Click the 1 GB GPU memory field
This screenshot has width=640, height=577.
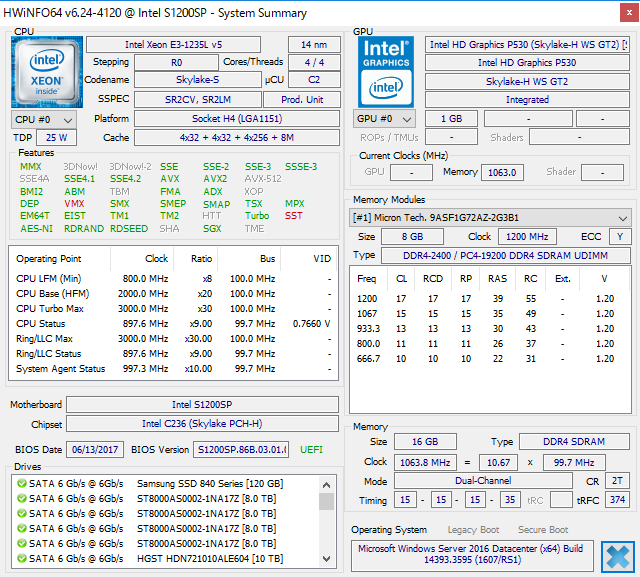click(x=451, y=119)
